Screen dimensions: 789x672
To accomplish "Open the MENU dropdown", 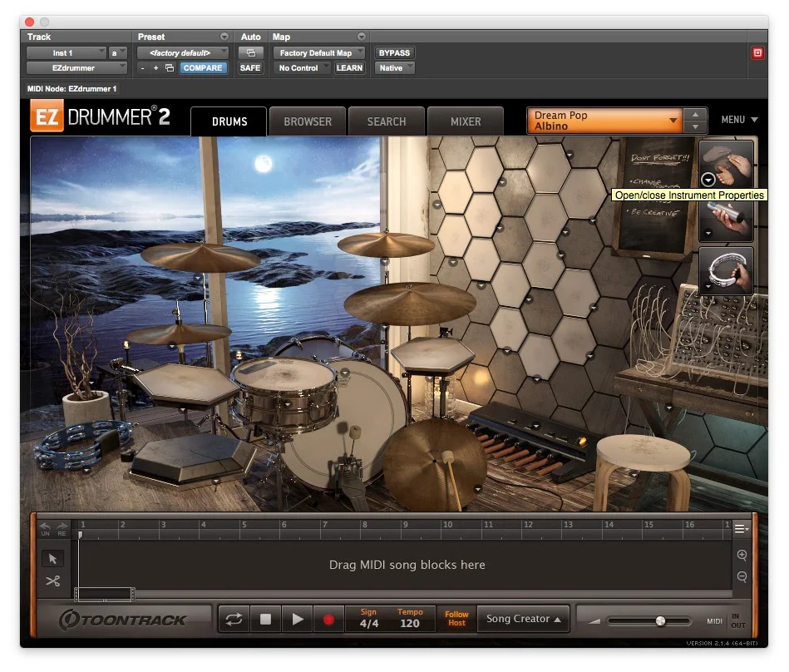I will tap(739, 120).
